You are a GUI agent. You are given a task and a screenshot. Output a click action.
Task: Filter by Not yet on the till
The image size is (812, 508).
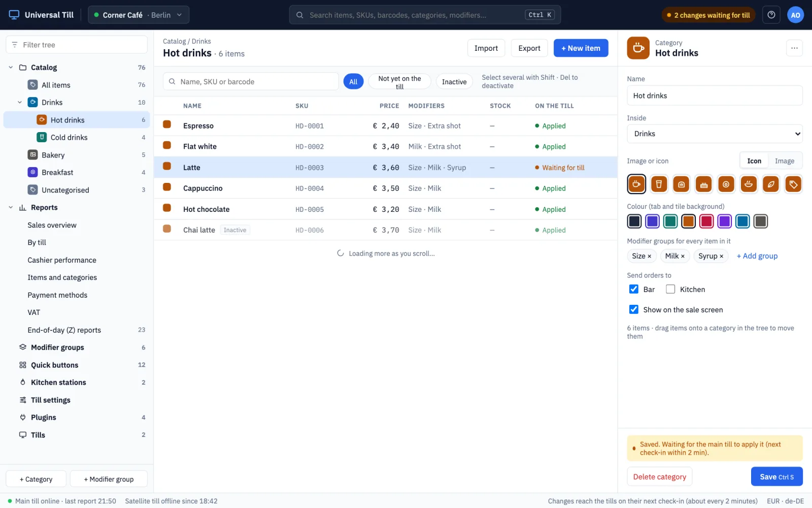(x=399, y=82)
